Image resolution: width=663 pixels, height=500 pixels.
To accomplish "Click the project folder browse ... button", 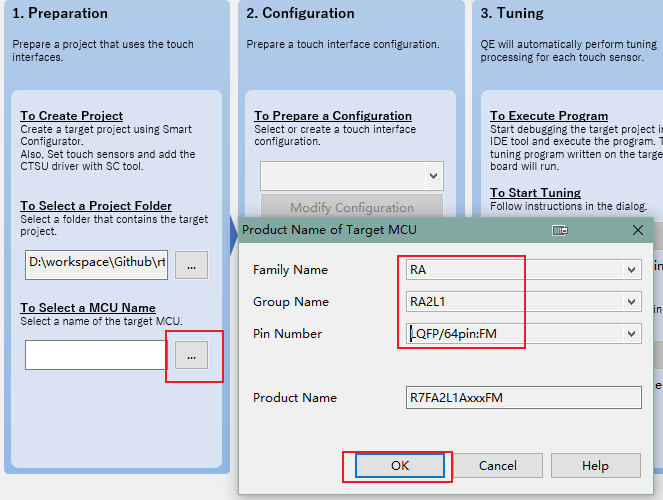I will [x=191, y=264].
